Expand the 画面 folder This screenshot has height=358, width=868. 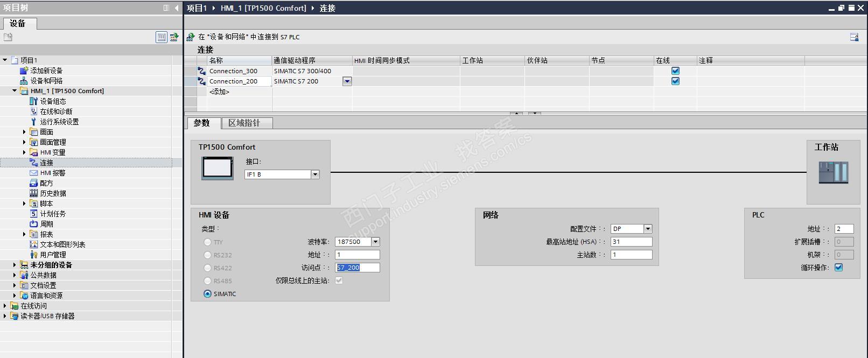pyautogui.click(x=24, y=132)
